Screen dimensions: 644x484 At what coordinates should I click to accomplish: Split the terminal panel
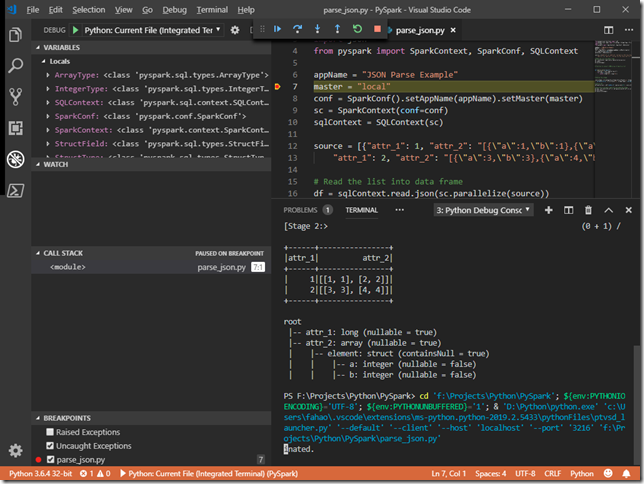pos(567,210)
